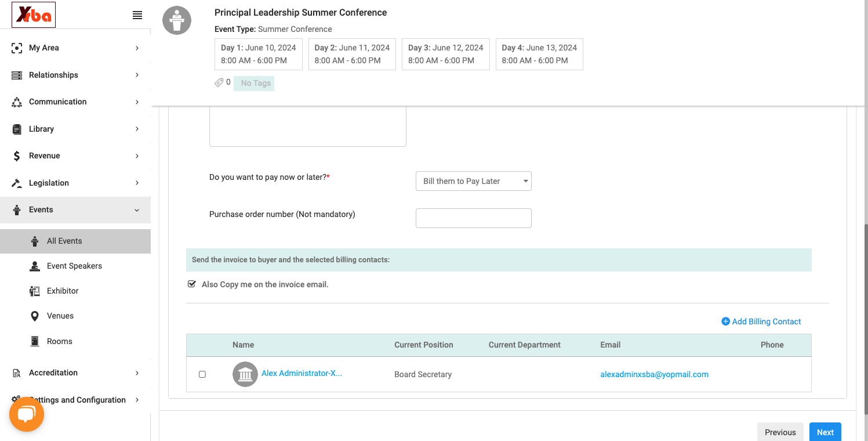Click the purchase order number field
Viewport: 868px width, 441px height.
coord(474,218)
